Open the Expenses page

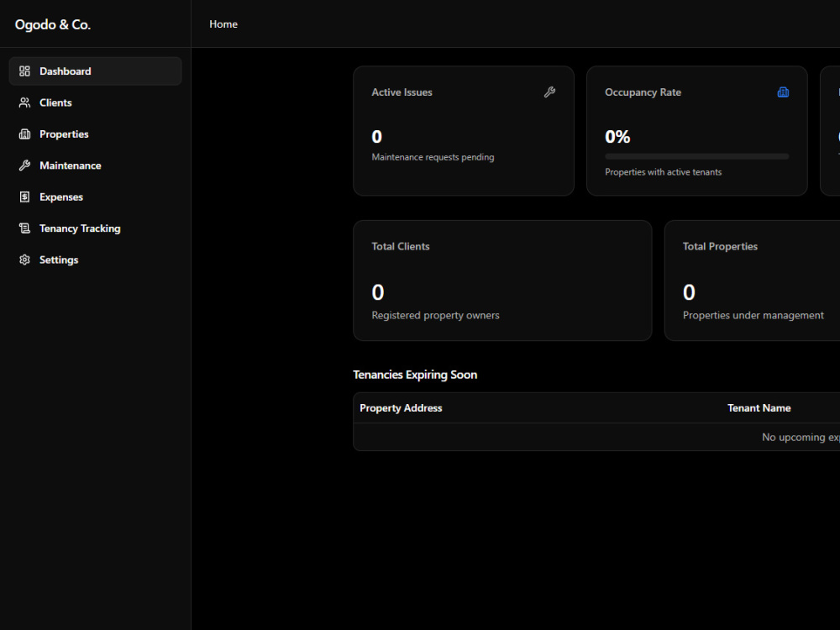(x=96, y=197)
